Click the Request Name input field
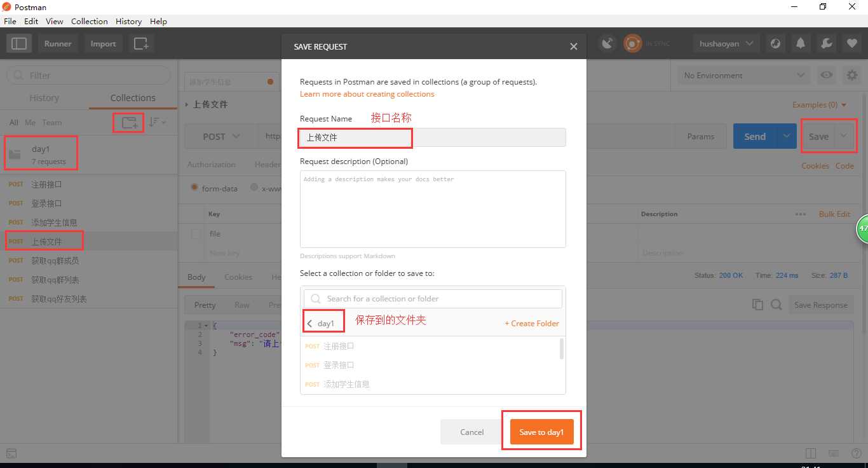This screenshot has width=868, height=468. [433, 137]
